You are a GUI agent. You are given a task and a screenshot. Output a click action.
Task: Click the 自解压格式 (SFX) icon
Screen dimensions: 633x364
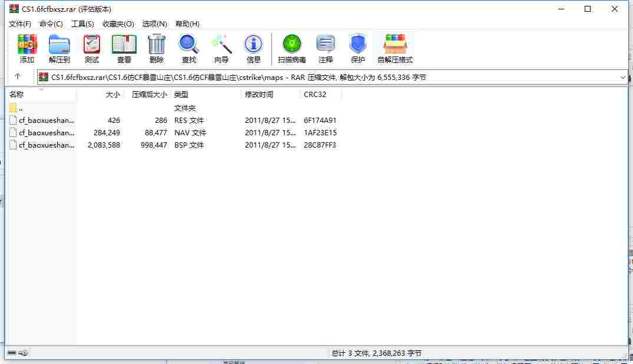point(395,48)
